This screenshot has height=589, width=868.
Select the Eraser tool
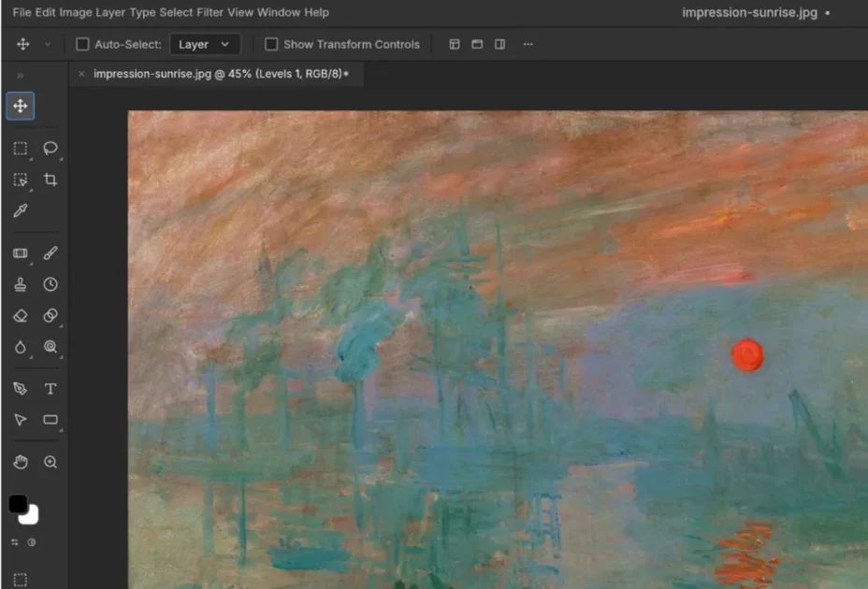point(21,316)
